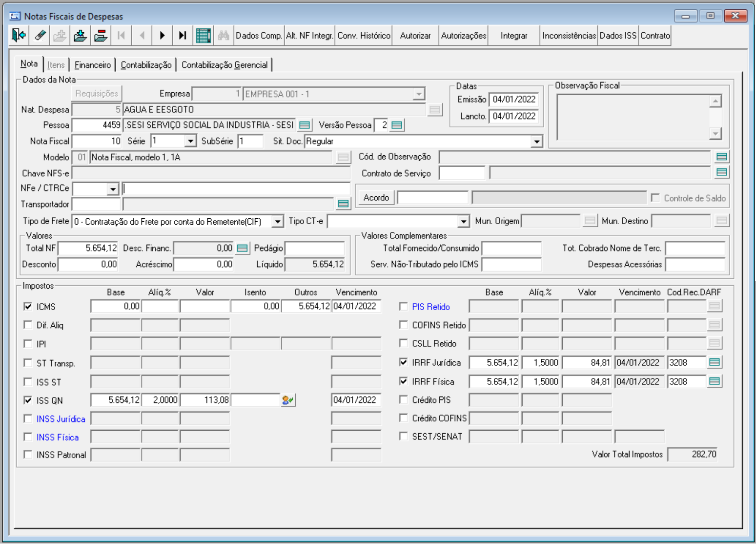Go to the next record with the single arrow
The image size is (756, 544).
tap(162, 36)
